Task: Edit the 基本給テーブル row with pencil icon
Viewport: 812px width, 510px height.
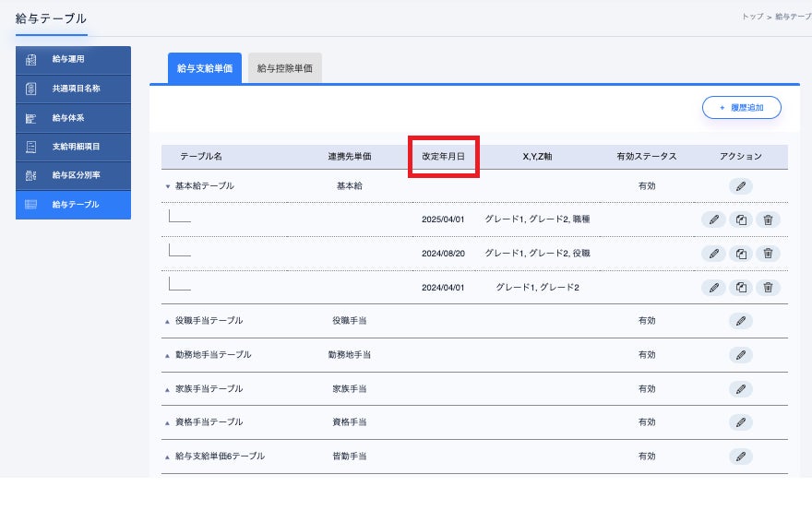Action: coord(740,186)
